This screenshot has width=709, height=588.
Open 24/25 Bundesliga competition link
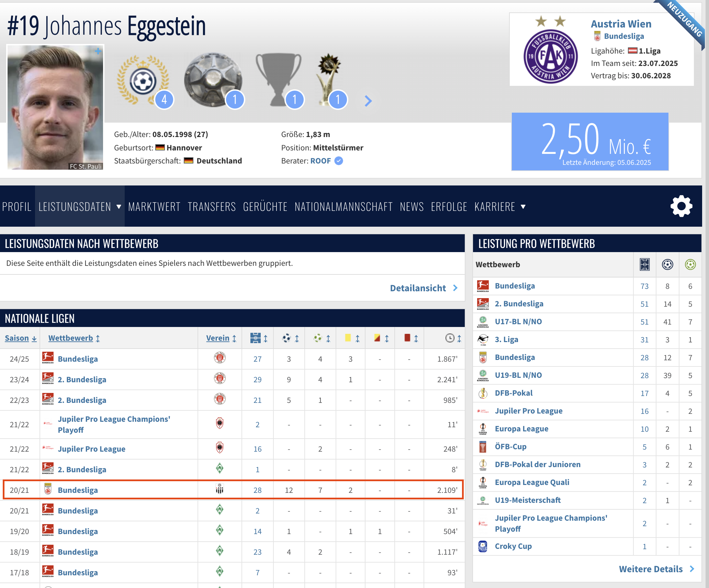pos(78,359)
